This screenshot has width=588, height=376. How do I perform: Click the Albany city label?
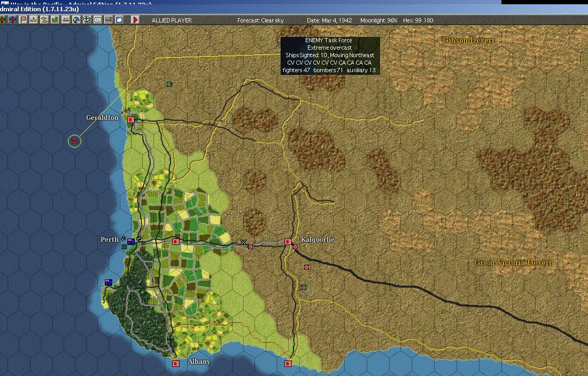coord(199,362)
